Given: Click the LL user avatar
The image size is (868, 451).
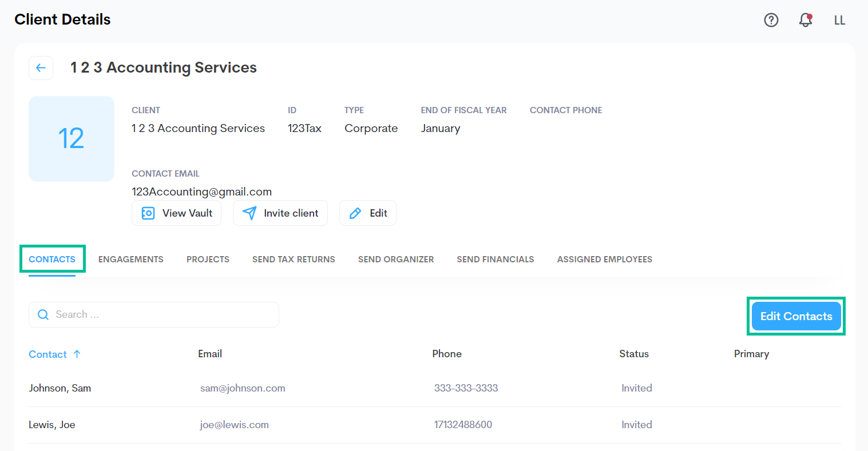Looking at the screenshot, I should click(839, 21).
